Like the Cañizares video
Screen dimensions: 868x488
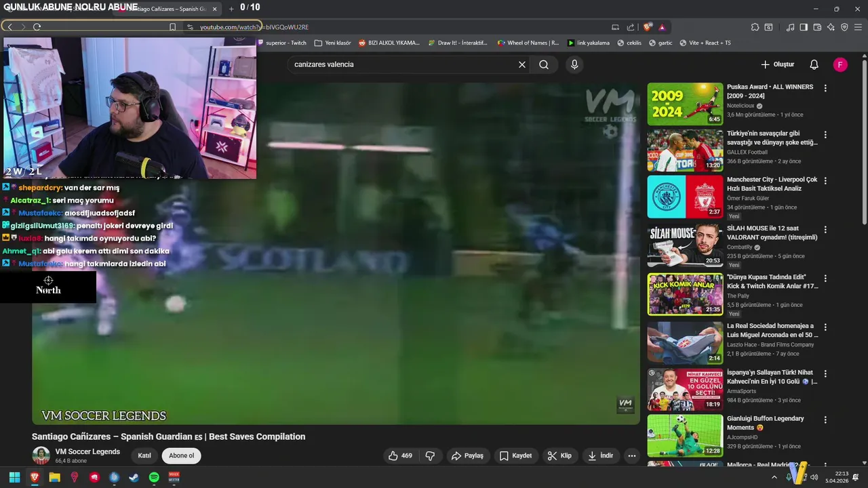tap(400, 455)
